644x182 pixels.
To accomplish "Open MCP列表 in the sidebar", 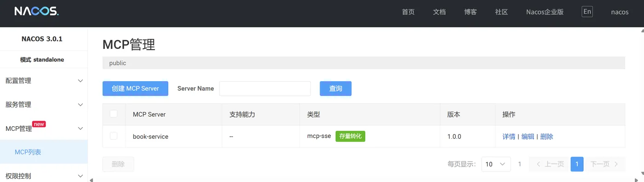I will pos(44,152).
